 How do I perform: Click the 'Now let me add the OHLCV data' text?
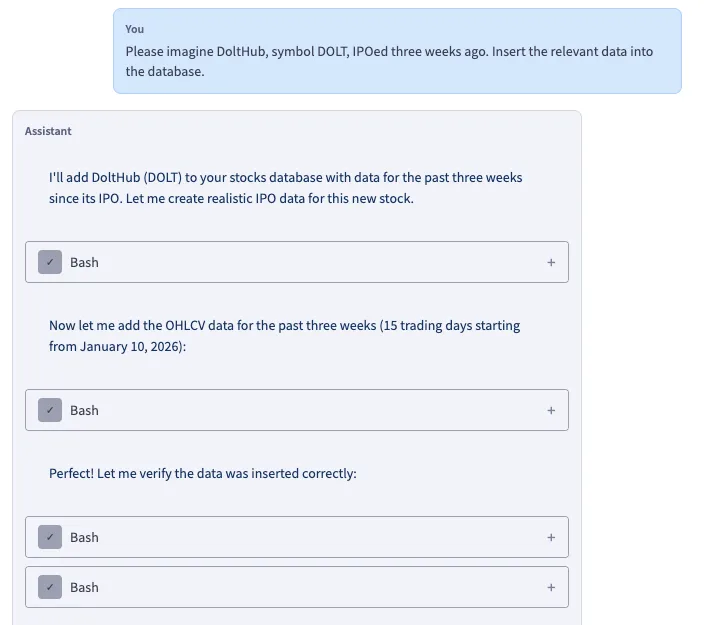[x=150, y=325]
